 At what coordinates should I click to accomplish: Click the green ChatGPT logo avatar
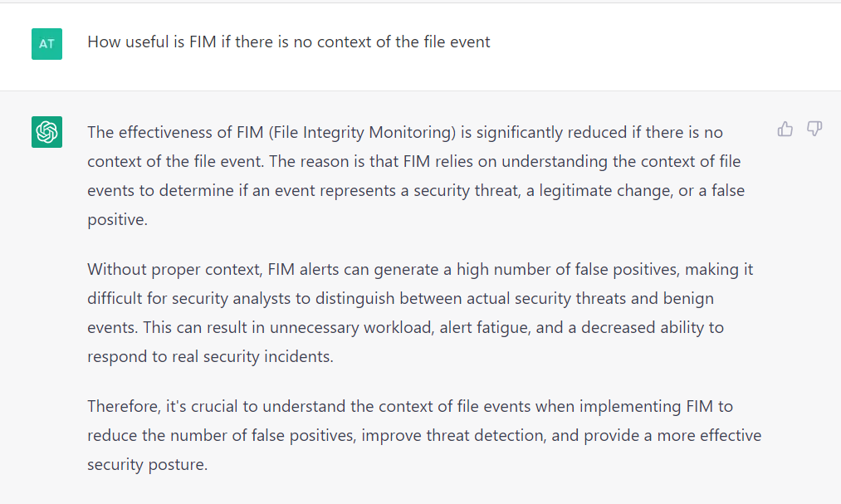coord(46,132)
